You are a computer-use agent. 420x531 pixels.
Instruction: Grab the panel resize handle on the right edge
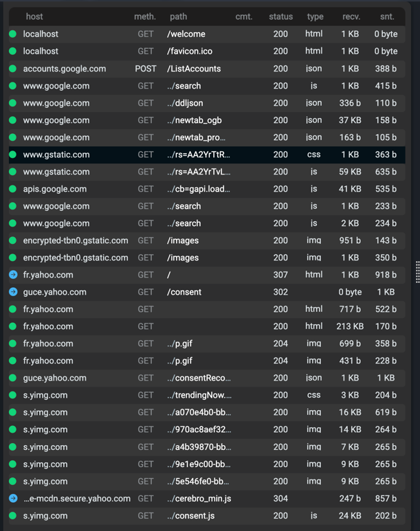click(418, 272)
